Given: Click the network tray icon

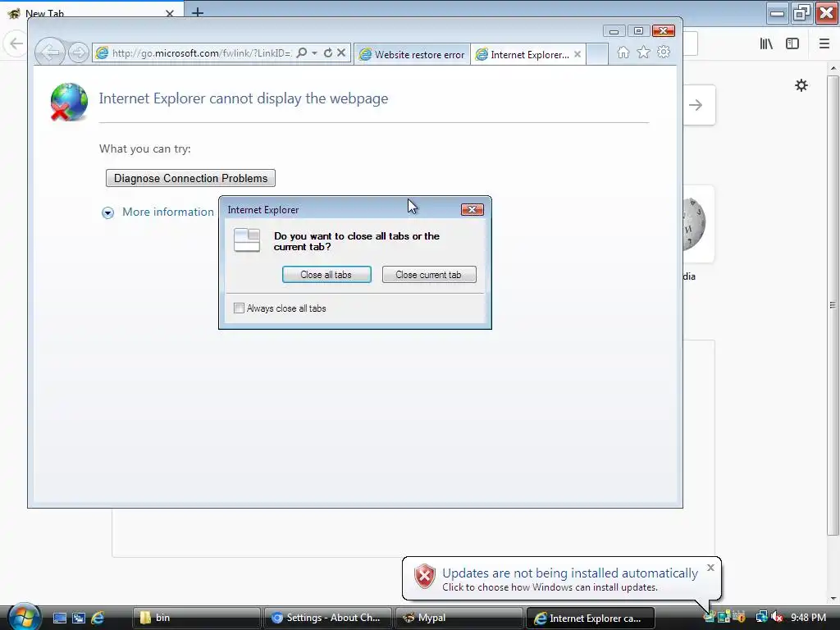Looking at the screenshot, I should [761, 617].
